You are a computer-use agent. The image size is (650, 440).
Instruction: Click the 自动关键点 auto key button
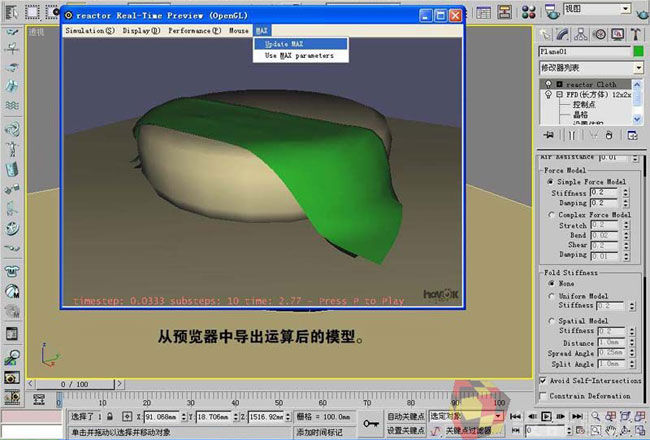pyautogui.click(x=406, y=416)
